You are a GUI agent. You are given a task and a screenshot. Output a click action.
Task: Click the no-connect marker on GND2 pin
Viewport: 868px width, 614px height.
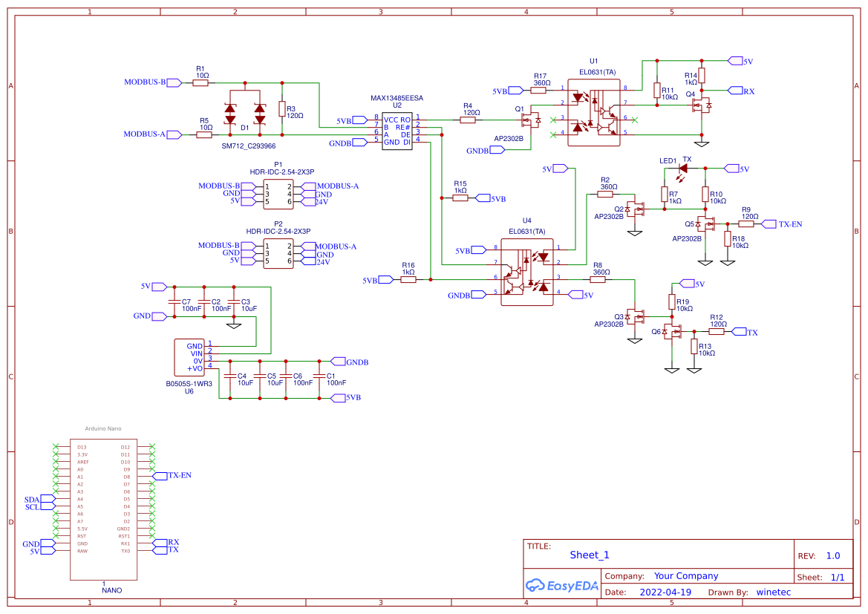pos(151,527)
